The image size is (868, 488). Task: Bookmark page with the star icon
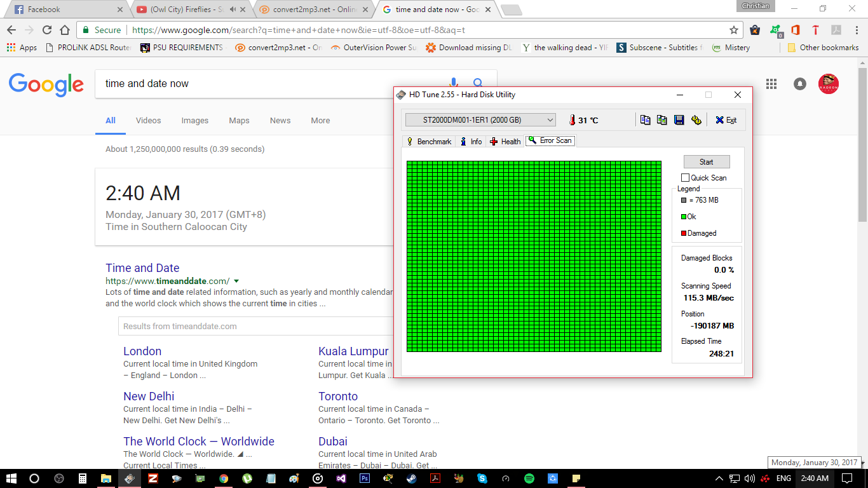734,30
